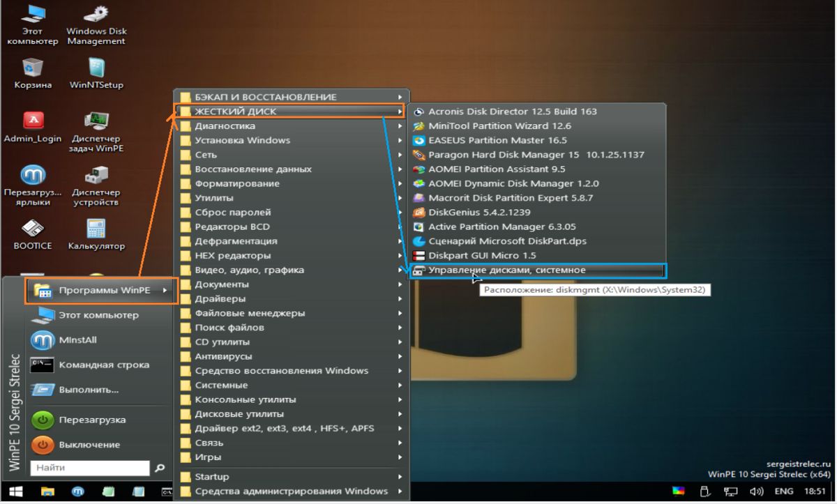Viewport: 837px width, 504px height.
Task: Expand Восстановление данных submenu
Action: point(290,169)
